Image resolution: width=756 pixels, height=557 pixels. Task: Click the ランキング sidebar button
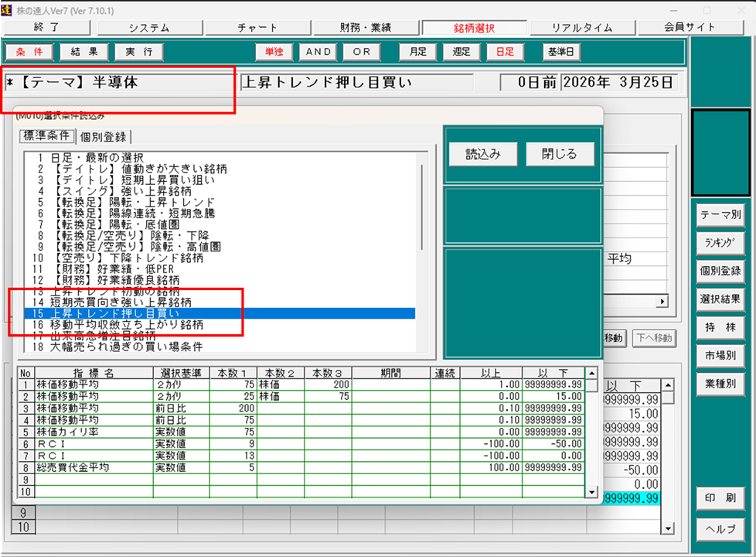pyautogui.click(x=720, y=244)
